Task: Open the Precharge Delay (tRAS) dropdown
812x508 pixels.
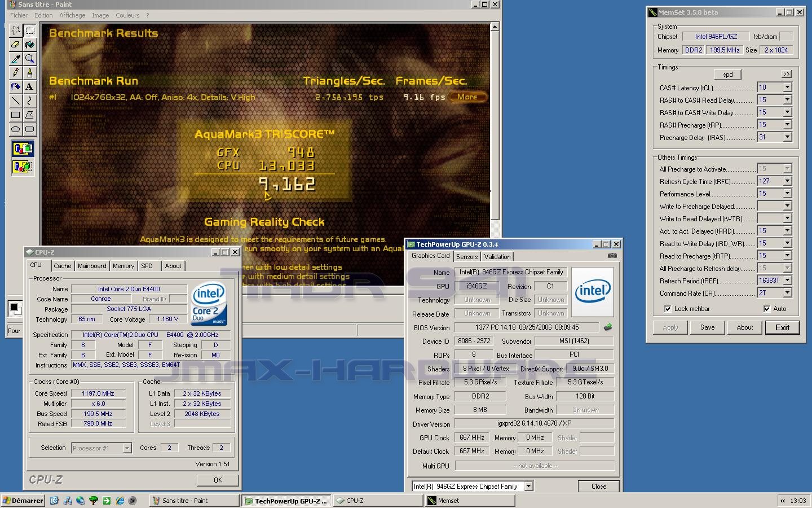Action: pyautogui.click(x=787, y=137)
